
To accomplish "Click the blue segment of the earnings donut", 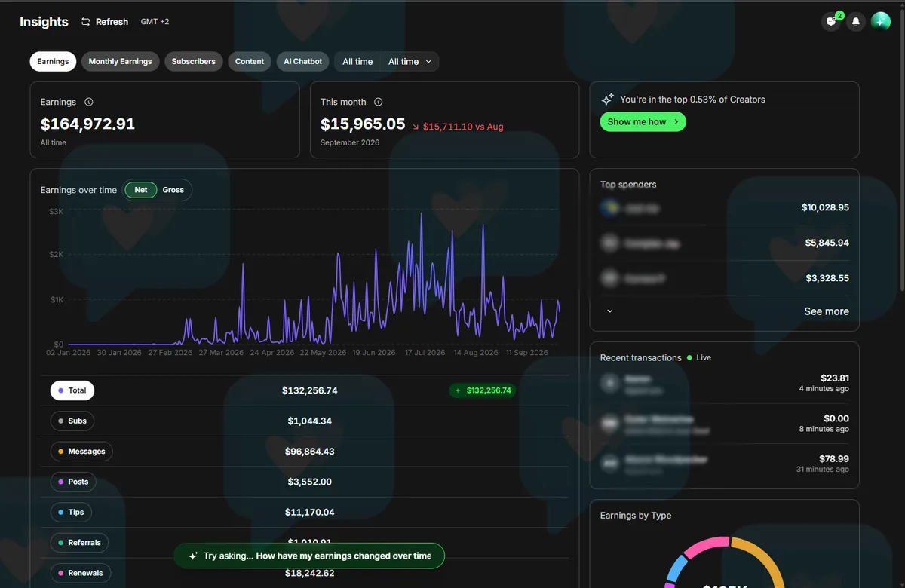I will pyautogui.click(x=676, y=567).
